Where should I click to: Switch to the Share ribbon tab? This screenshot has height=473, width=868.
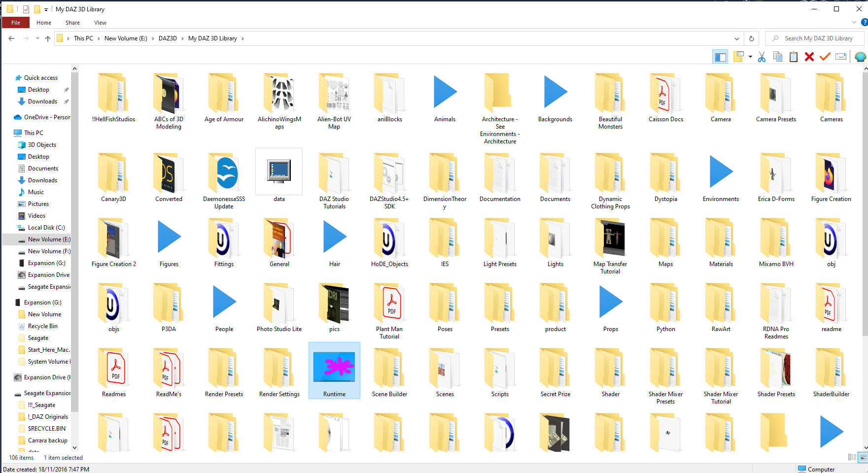[x=72, y=23]
